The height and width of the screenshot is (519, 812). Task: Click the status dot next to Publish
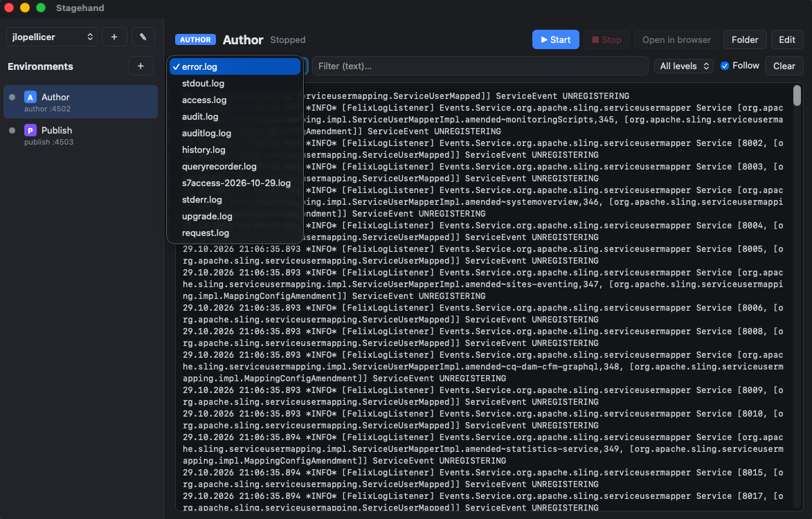12,130
